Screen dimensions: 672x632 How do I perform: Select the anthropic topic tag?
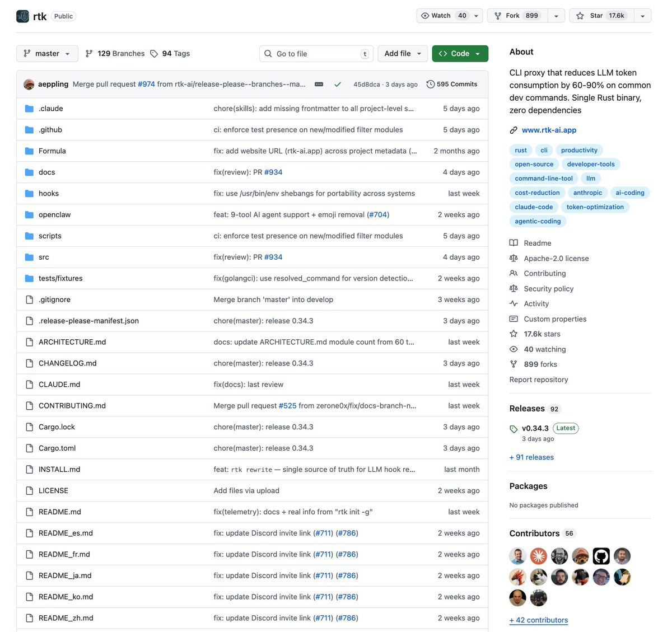[x=587, y=193]
